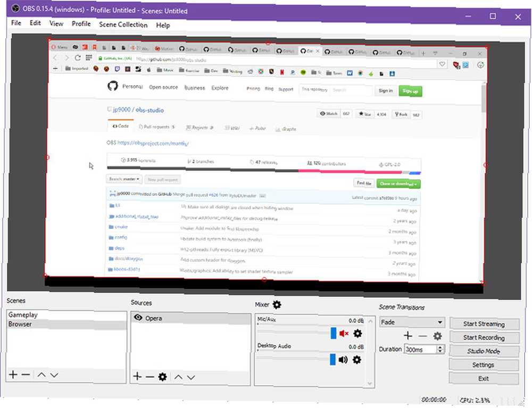This screenshot has height=408, width=532.
Task: Open the Fade transition dropdown
Action: 412,322
